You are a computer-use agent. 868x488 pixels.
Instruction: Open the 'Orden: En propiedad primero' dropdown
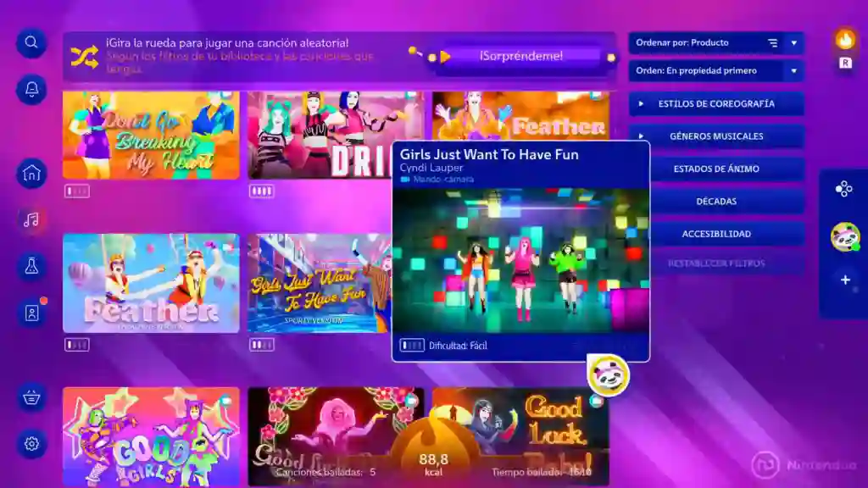tap(716, 71)
